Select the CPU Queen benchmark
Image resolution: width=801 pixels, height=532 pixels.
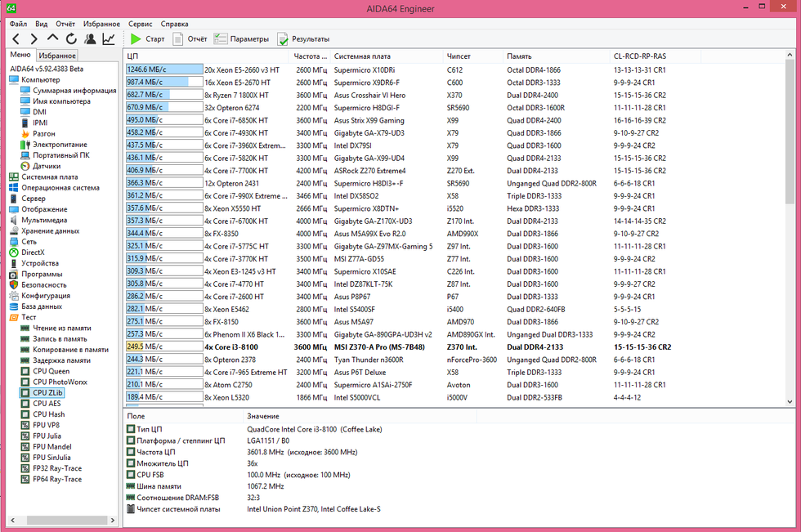click(x=51, y=371)
